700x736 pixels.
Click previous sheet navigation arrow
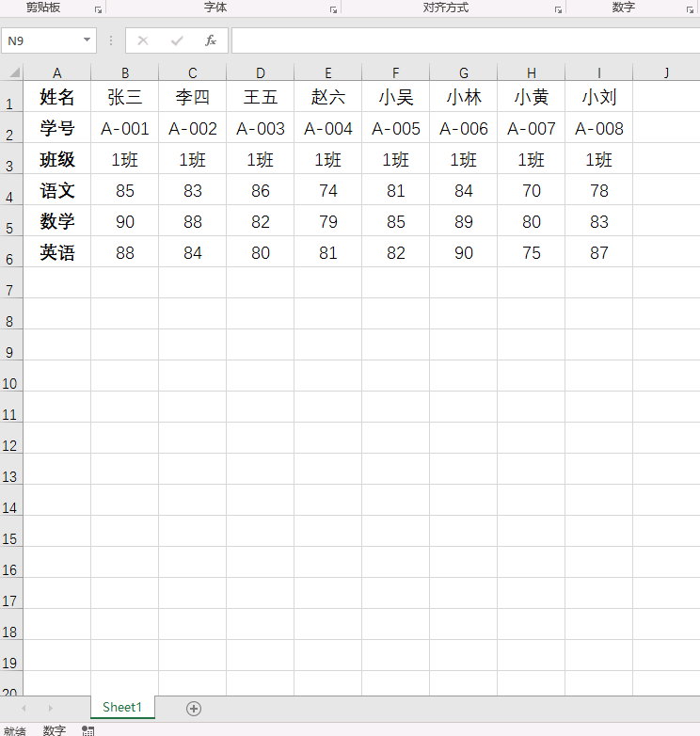24,708
